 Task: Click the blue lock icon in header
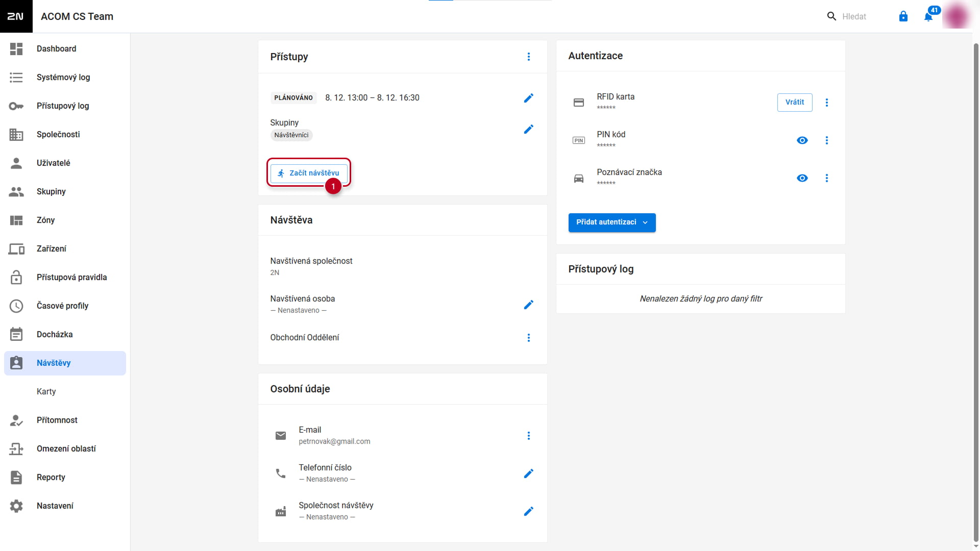(903, 16)
